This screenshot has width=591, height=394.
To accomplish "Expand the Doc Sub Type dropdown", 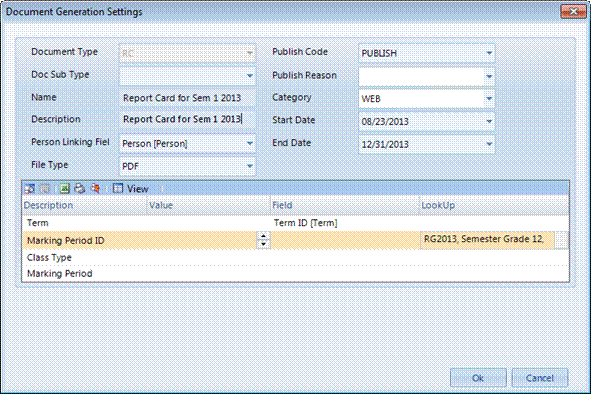I will [250, 76].
